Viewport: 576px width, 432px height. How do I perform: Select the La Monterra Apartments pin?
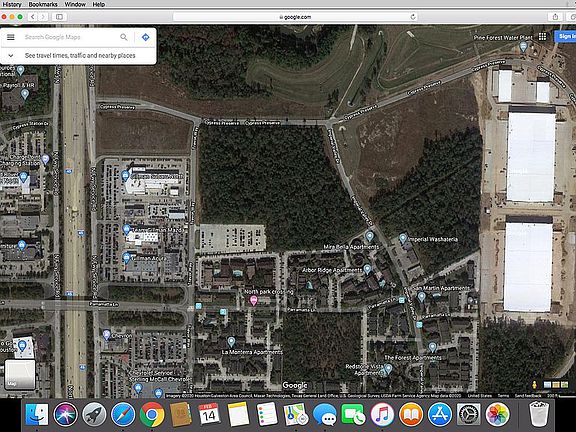pos(231,342)
